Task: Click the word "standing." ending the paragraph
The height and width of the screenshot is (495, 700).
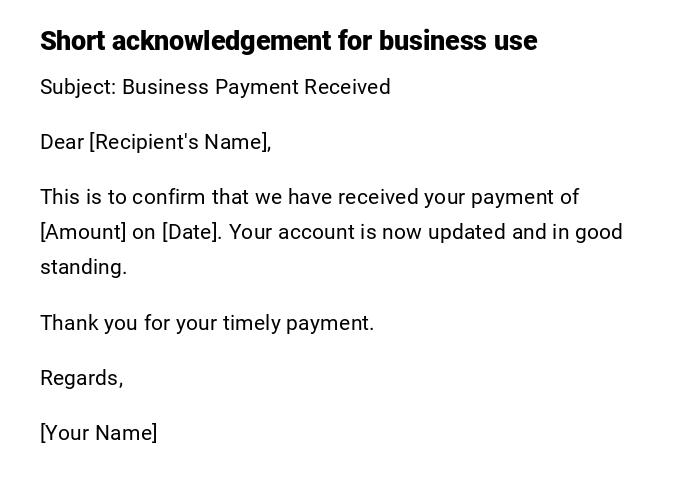Action: tap(83, 267)
